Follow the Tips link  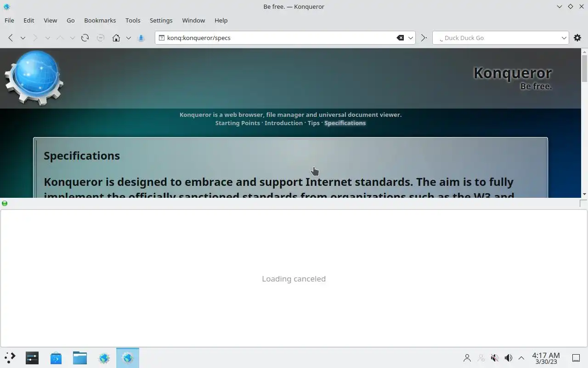pyautogui.click(x=314, y=123)
